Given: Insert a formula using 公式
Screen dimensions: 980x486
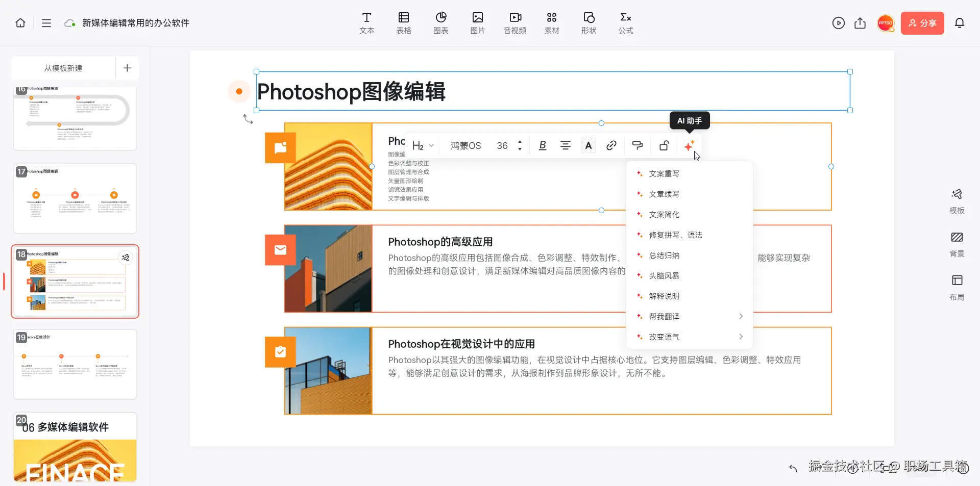Looking at the screenshot, I should point(626,23).
